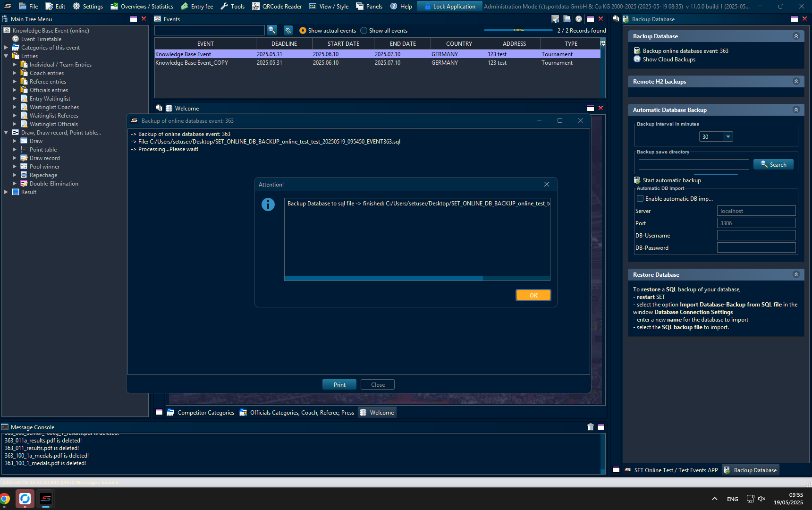Expand the Result tree node
The image size is (812, 510).
(x=6, y=192)
